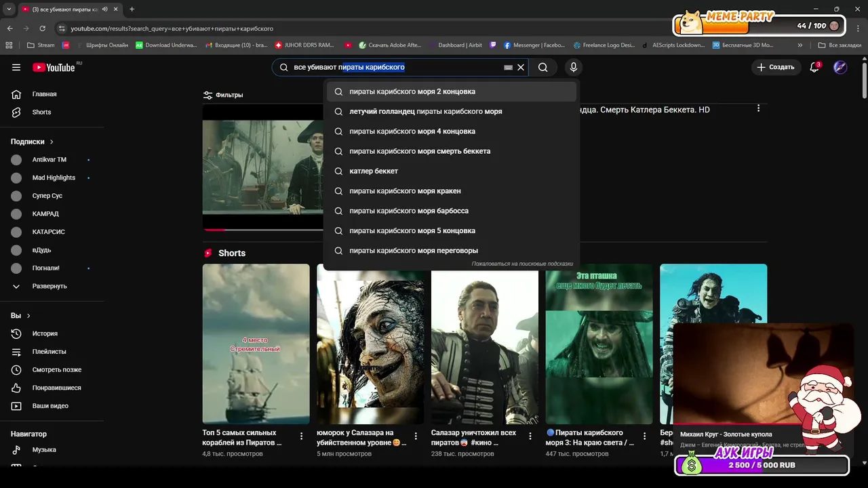
Task: Click the video progress bar under thumbnail
Action: coord(264,230)
